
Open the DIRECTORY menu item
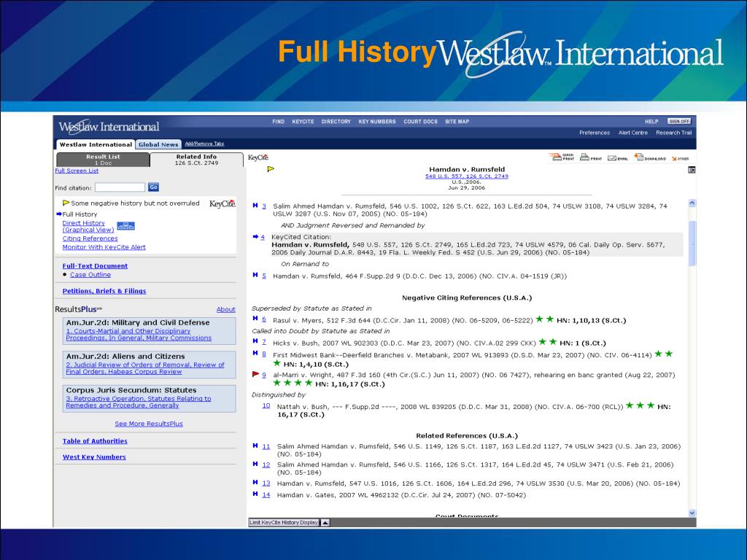336,122
